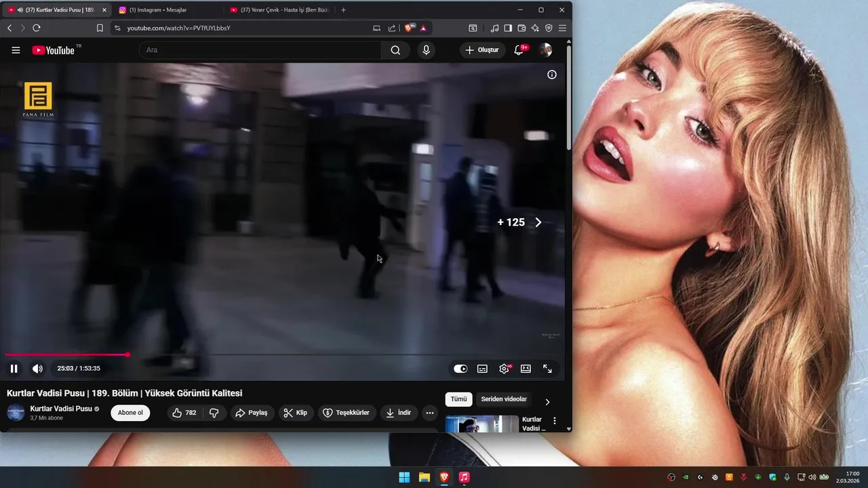Click the Teşekkürler thanks button
The height and width of the screenshot is (488, 868).
tap(346, 413)
